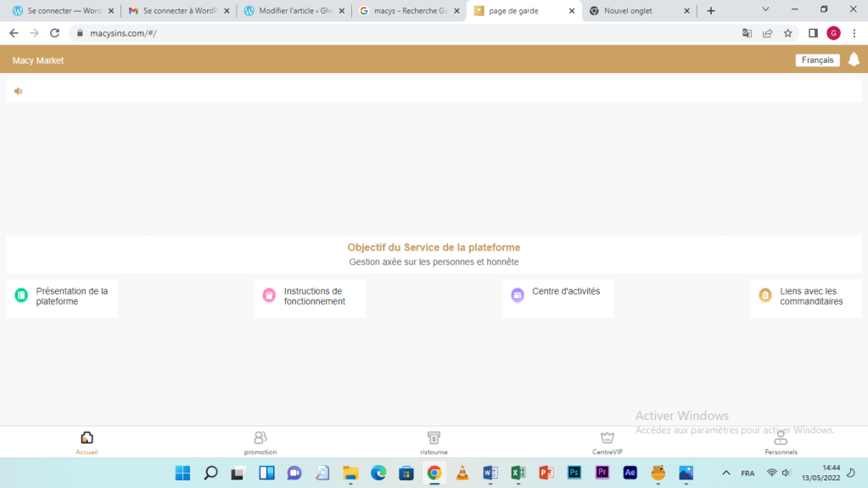This screenshot has width=868, height=488.
Task: Open Instructions de fonctionnement
Action: click(x=310, y=297)
